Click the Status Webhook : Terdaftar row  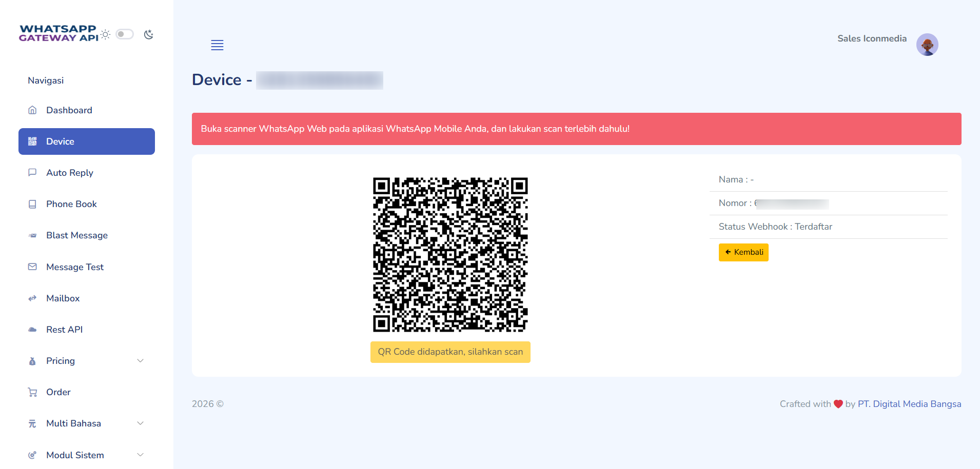click(828, 227)
